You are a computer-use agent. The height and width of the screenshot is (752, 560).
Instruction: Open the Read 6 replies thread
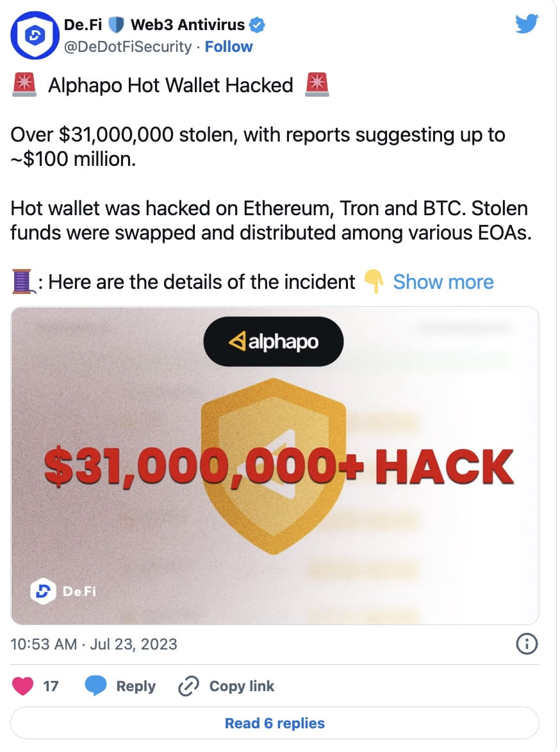274,723
